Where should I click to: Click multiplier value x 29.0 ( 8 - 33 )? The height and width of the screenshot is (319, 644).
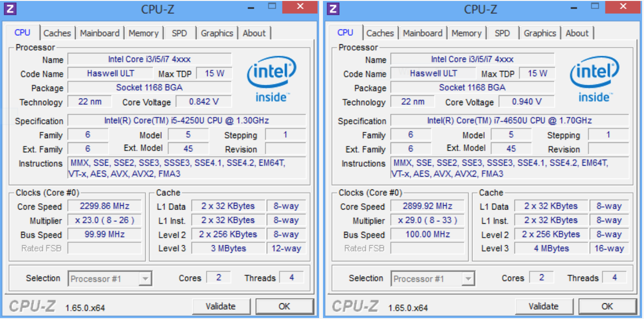[427, 220]
